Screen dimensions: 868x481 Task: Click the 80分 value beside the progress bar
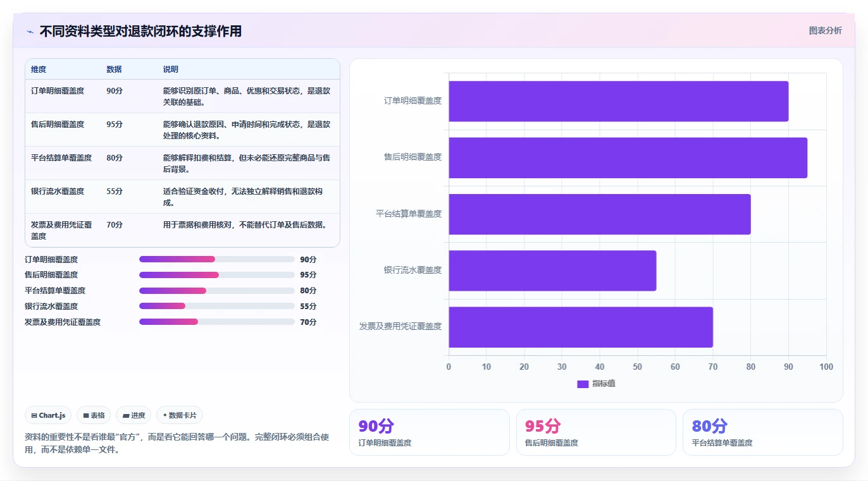(x=308, y=291)
